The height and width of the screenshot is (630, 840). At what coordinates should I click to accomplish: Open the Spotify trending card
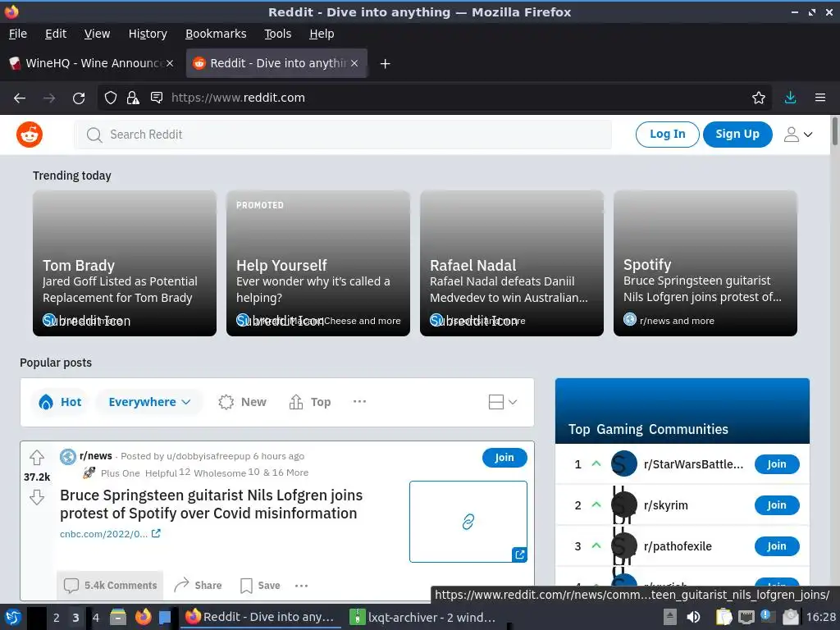point(705,263)
